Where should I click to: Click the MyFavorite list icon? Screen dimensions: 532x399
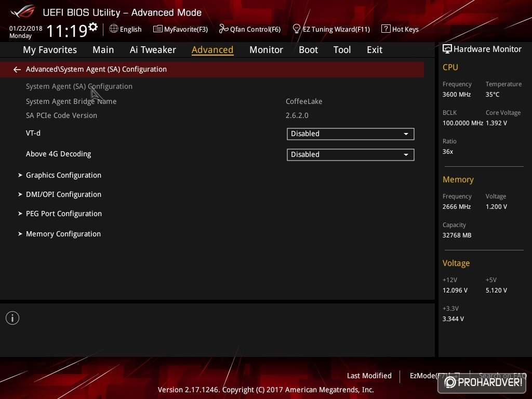(x=158, y=29)
